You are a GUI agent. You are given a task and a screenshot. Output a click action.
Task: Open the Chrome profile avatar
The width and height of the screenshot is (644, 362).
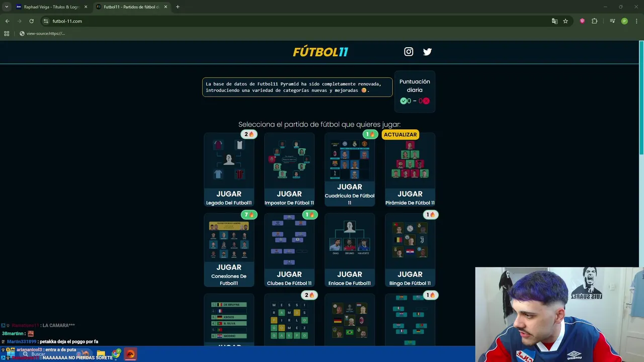[x=624, y=21]
